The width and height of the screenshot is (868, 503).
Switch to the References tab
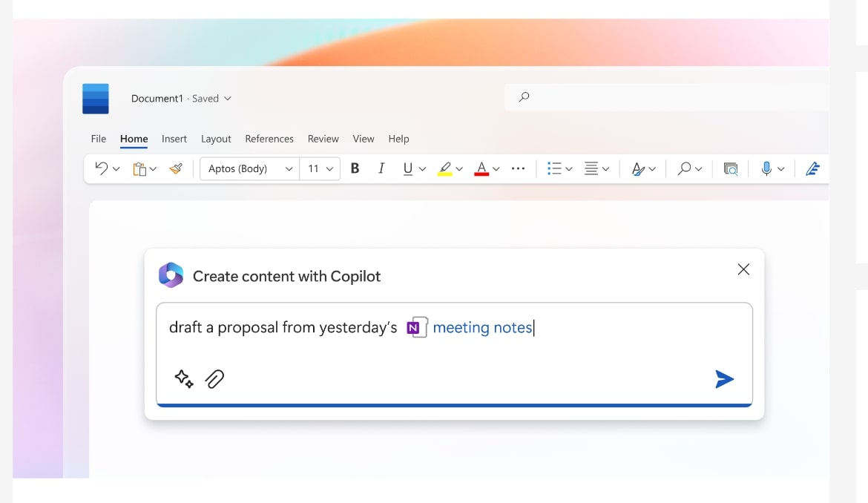(x=269, y=139)
